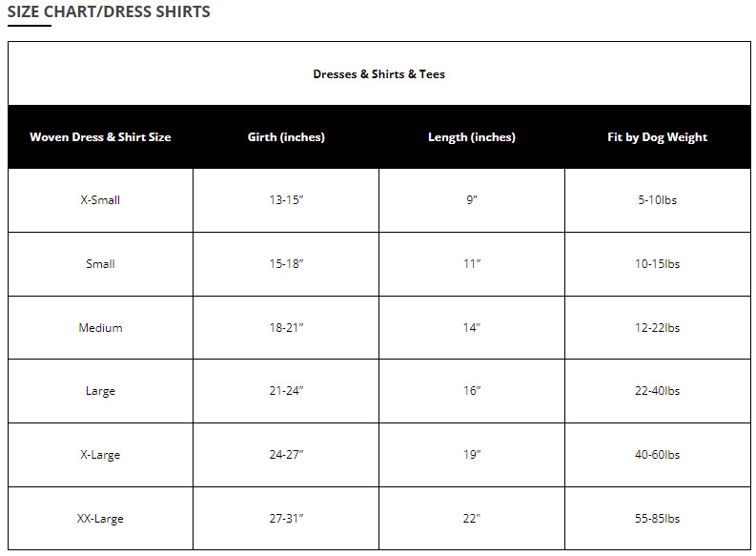This screenshot has height=556, width=756.
Task: Click the Length (inches) column header
Action: pos(471,137)
